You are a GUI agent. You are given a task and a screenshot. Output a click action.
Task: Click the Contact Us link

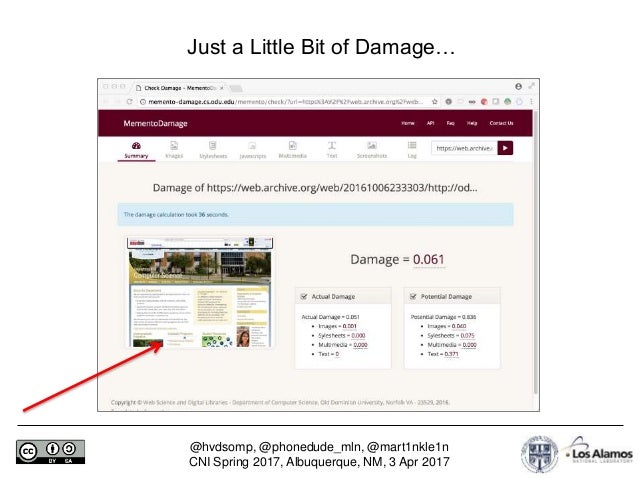pyautogui.click(x=501, y=123)
